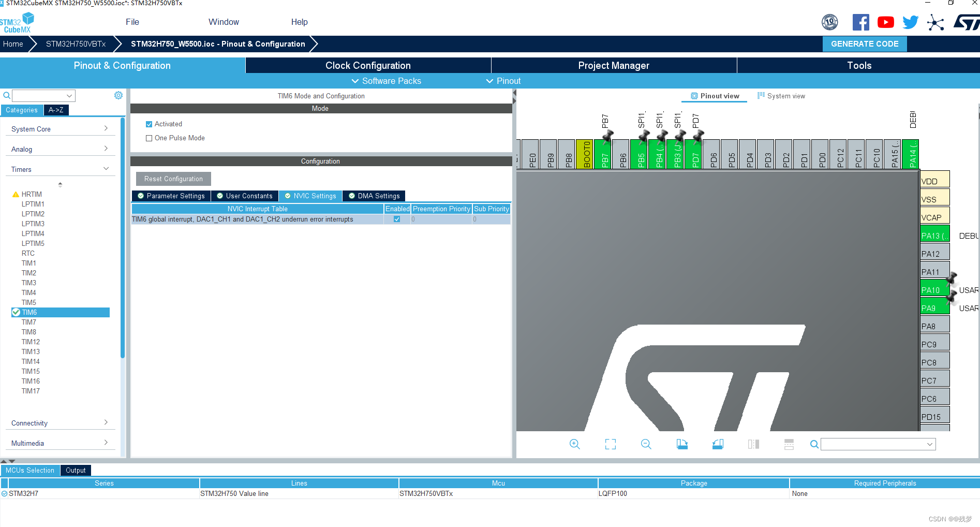Screen dimensions: 980x527
Task: Open User Constants tab
Action: (245, 196)
